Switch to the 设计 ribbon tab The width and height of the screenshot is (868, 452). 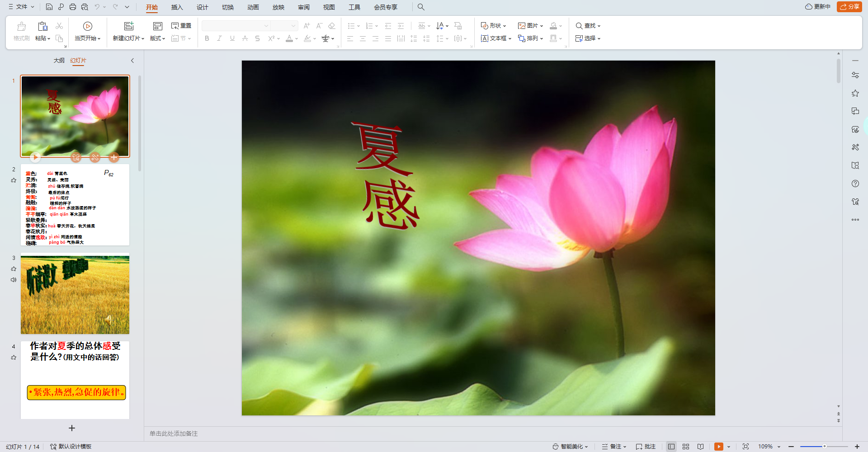[203, 7]
